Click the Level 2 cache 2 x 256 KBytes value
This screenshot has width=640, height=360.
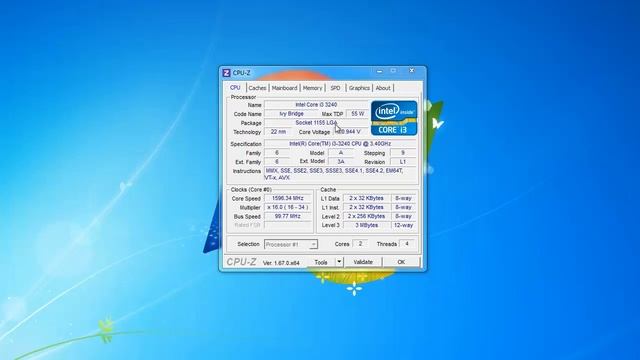click(x=366, y=216)
